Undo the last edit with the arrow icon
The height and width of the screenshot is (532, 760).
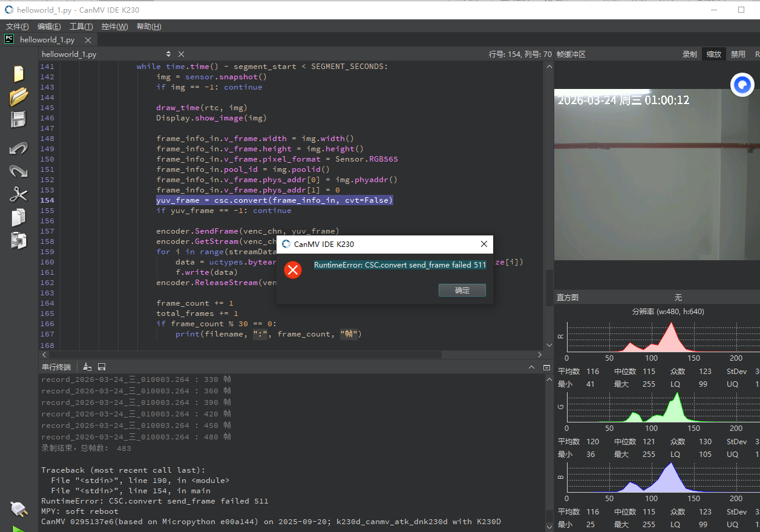coord(19,148)
